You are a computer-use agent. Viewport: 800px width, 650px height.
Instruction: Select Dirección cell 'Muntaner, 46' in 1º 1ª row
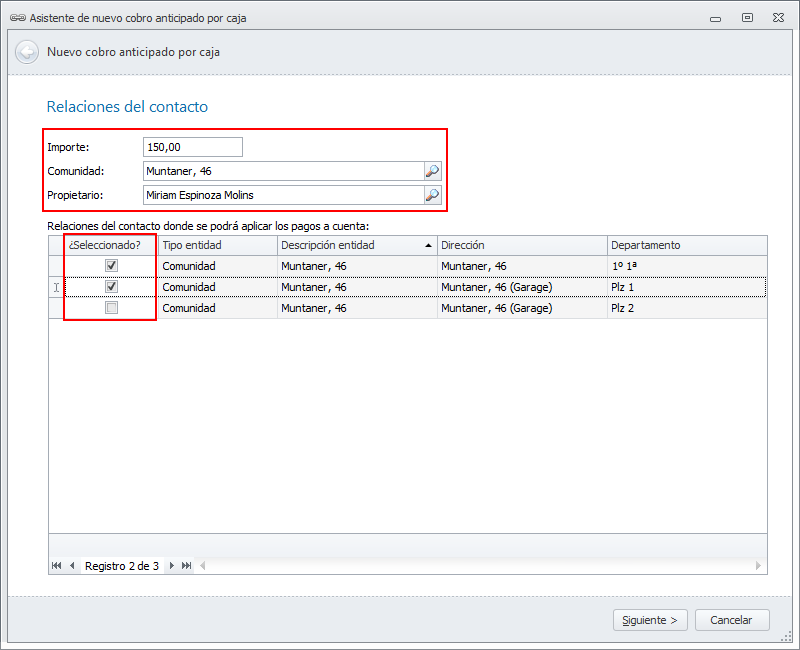point(522,266)
